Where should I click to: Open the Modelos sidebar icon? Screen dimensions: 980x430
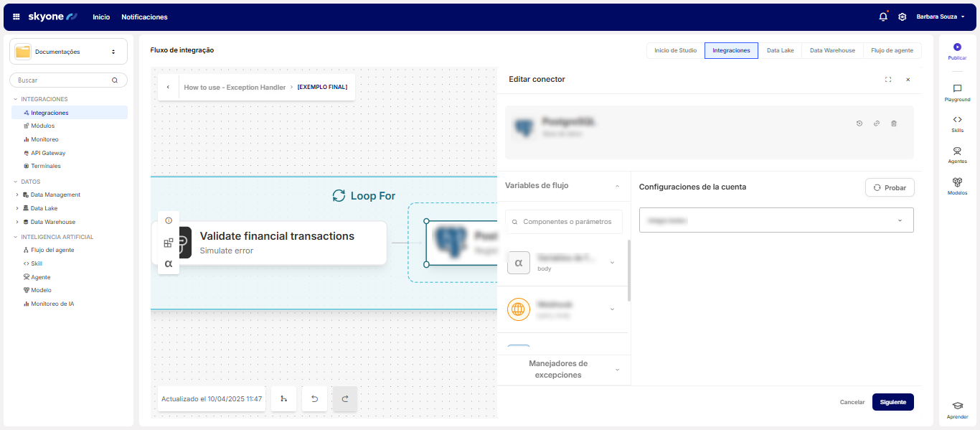pyautogui.click(x=957, y=183)
